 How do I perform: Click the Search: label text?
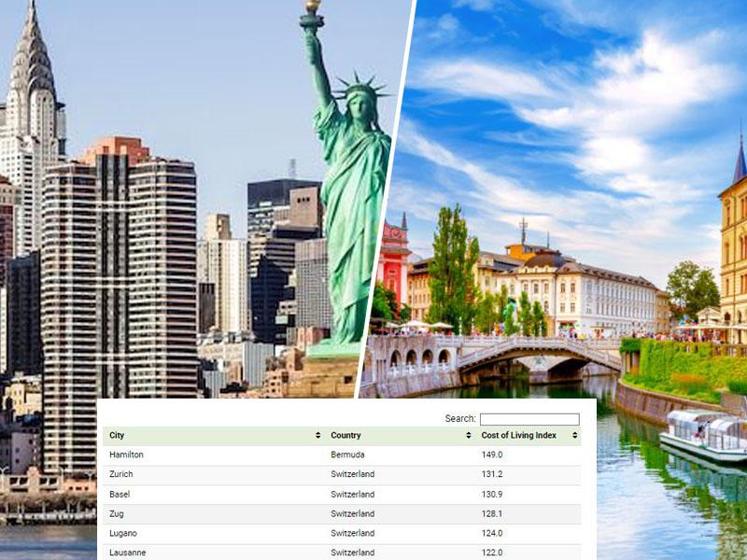[460, 418]
